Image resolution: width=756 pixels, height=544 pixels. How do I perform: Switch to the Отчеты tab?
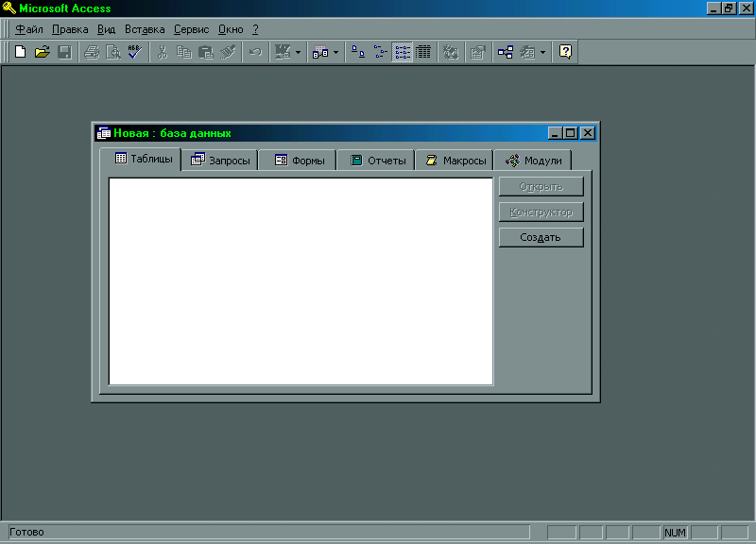[377, 161]
